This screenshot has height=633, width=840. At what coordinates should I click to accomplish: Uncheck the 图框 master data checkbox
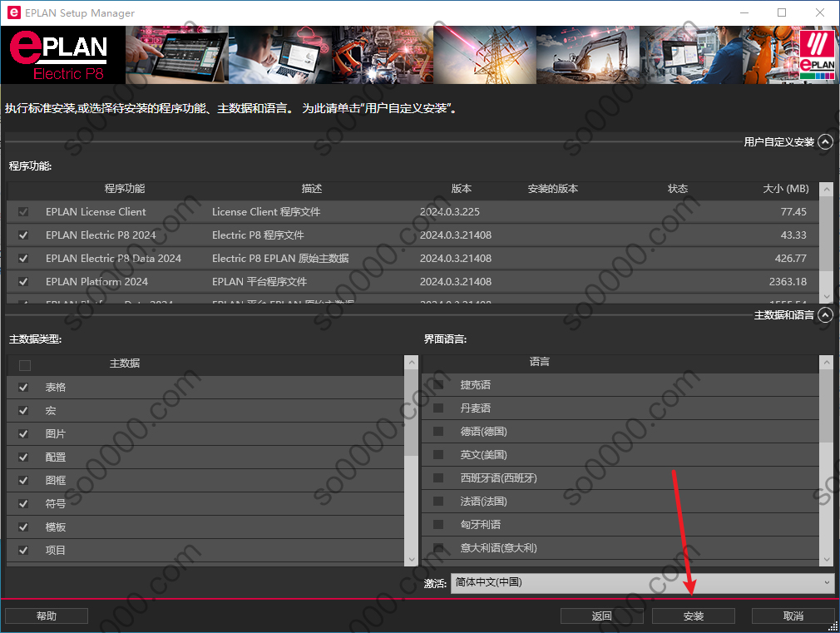coord(23,480)
